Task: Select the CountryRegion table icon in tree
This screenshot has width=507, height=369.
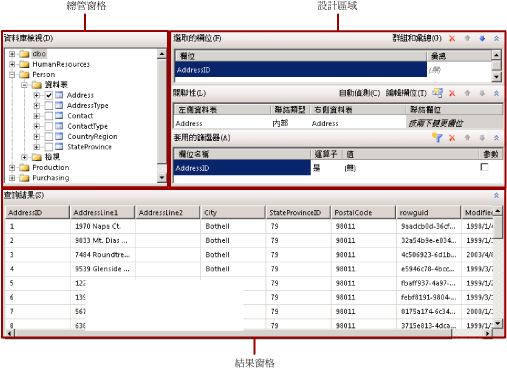Action: 59,137
